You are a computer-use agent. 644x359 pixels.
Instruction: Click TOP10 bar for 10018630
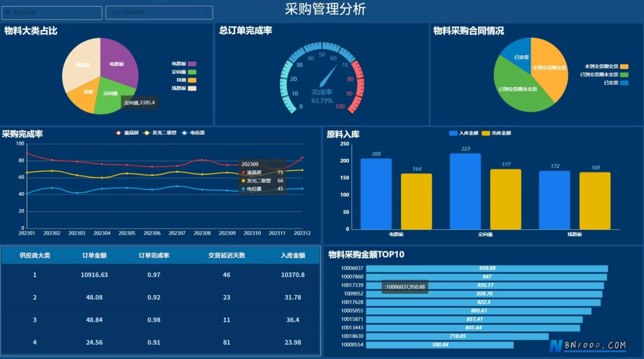point(457,336)
